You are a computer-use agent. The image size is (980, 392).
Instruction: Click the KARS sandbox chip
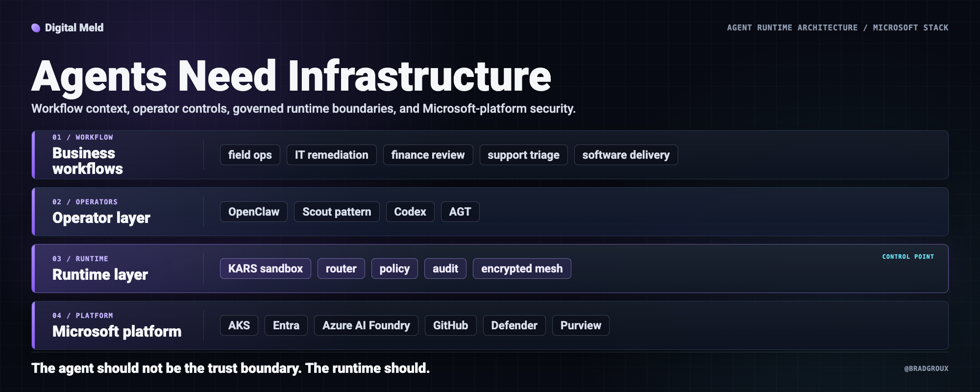click(266, 269)
